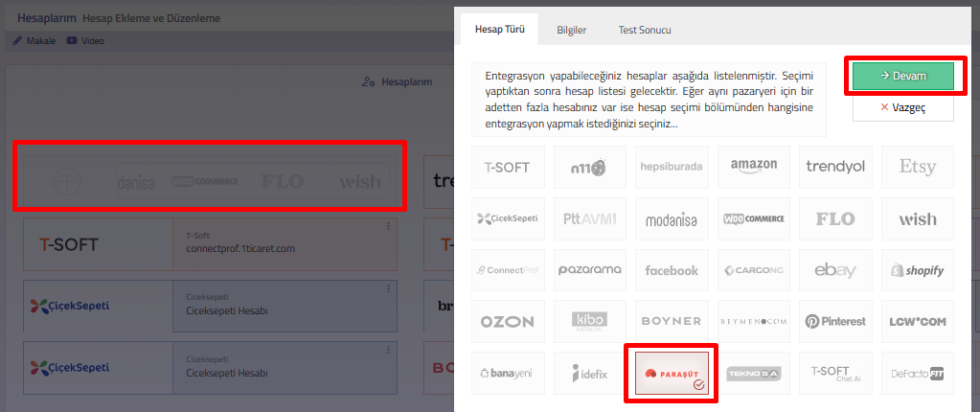The height and width of the screenshot is (412, 980).
Task: Select the ConnectProf tile
Action: click(508, 270)
